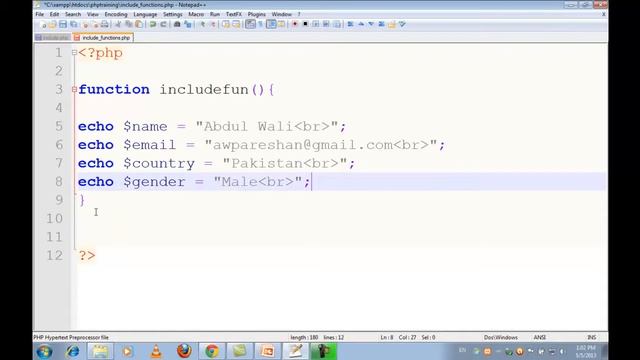The image size is (640, 360).
Task: Run macro multiple times icon
Action: 326,24
